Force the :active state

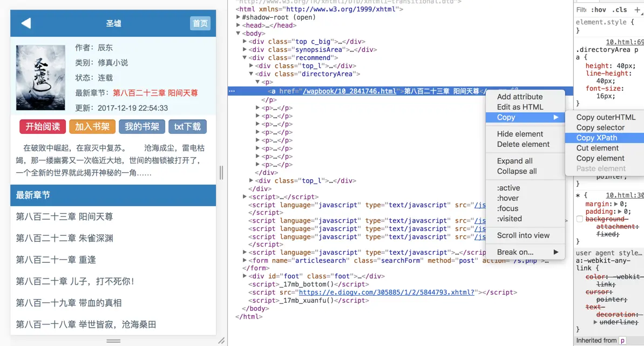tap(509, 188)
